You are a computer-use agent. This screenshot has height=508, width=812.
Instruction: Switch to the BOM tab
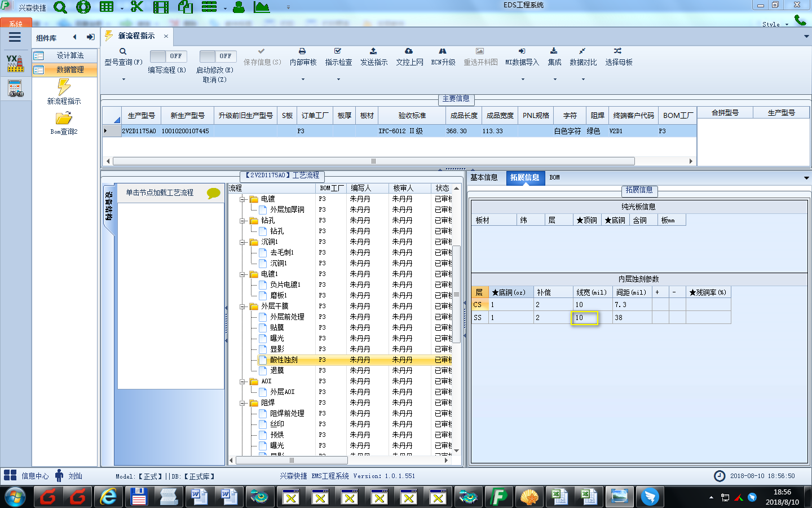(x=555, y=177)
